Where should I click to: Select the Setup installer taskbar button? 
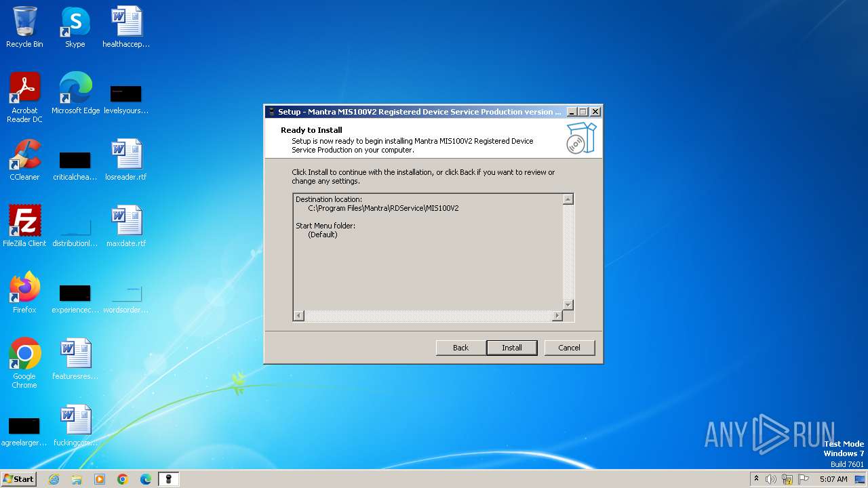click(169, 479)
